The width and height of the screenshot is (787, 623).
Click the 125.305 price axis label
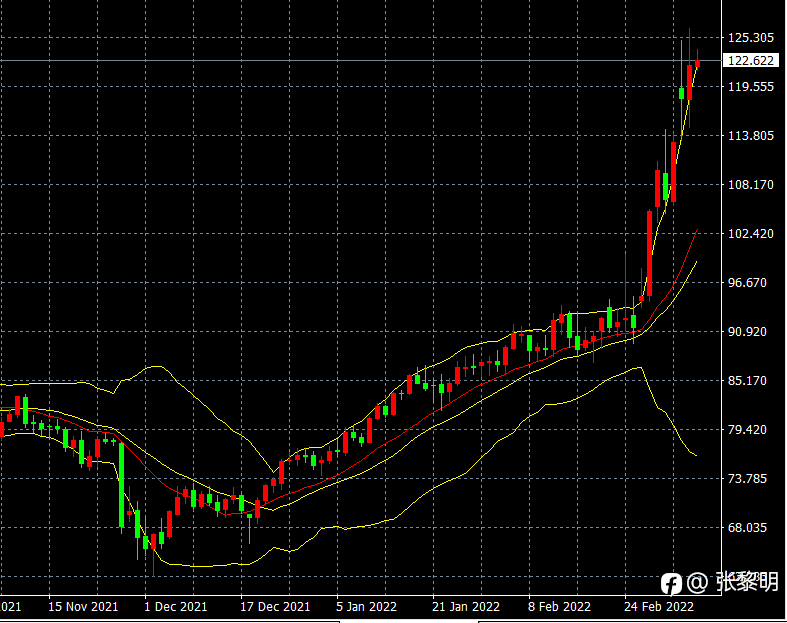click(x=751, y=38)
